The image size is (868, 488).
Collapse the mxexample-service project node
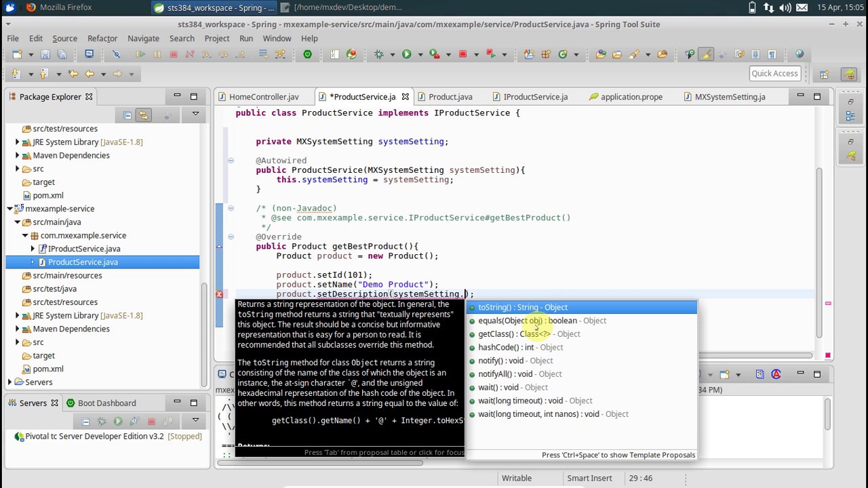coord(9,209)
